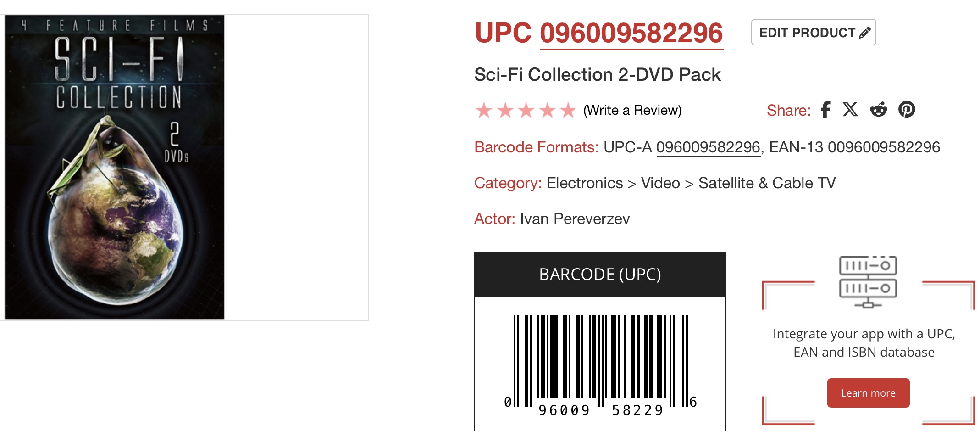Click the BARCODE (UPC) header bar

[x=600, y=274]
